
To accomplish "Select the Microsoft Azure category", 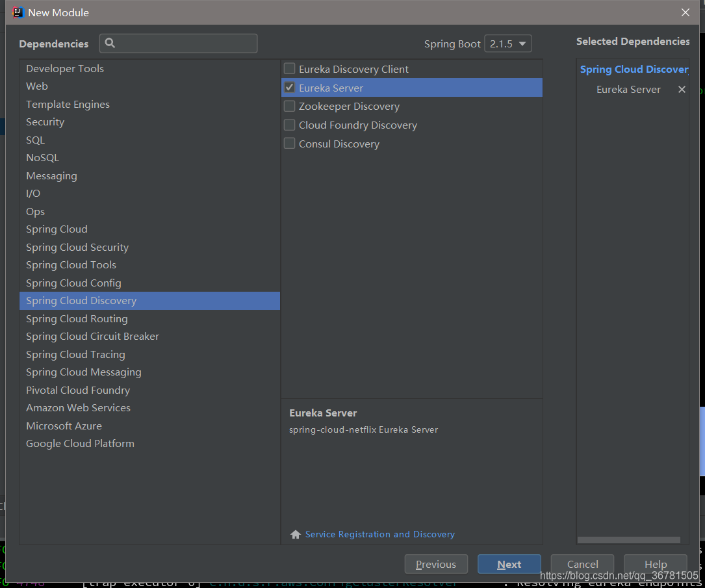I will (x=149, y=426).
